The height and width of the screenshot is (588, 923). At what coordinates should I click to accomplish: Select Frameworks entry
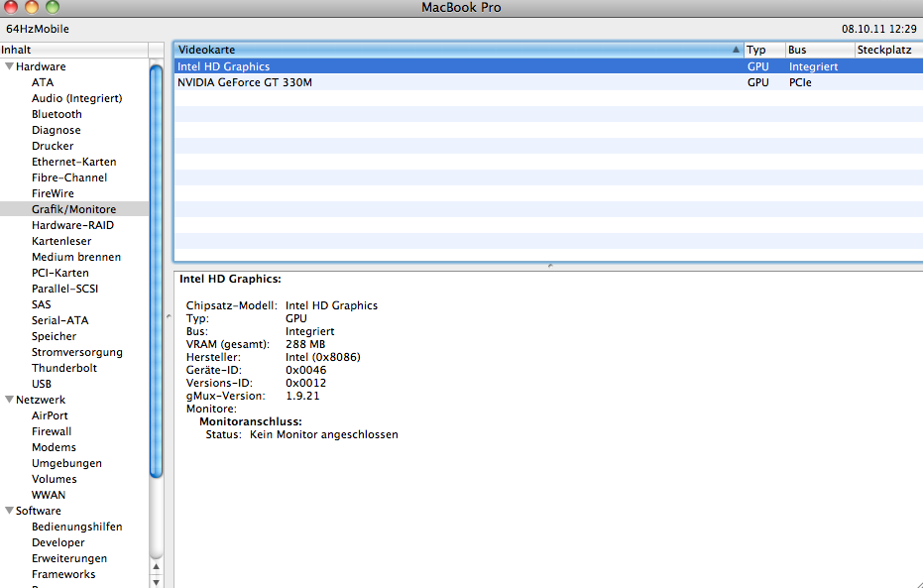tap(63, 574)
